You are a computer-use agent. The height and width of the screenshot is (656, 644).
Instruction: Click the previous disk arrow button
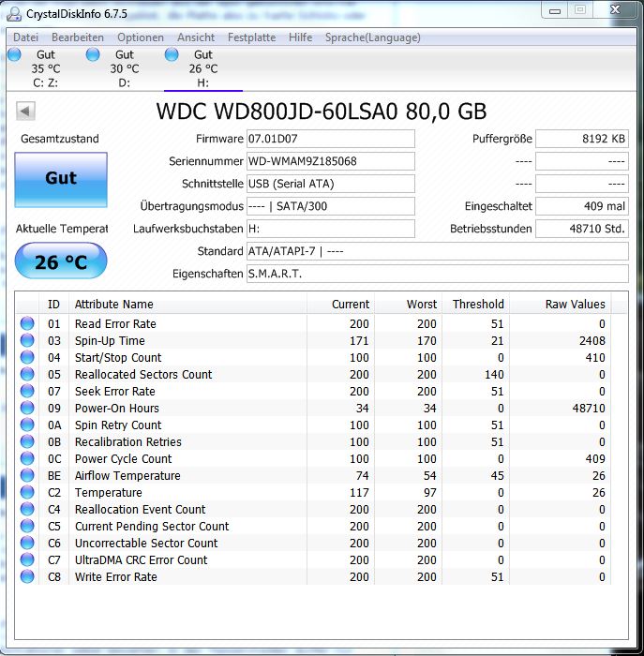tap(25, 112)
